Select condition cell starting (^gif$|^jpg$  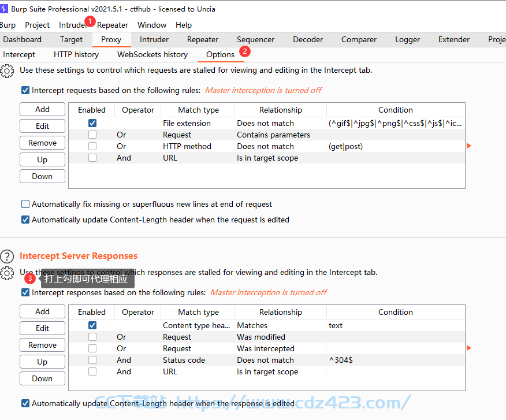(x=396, y=123)
